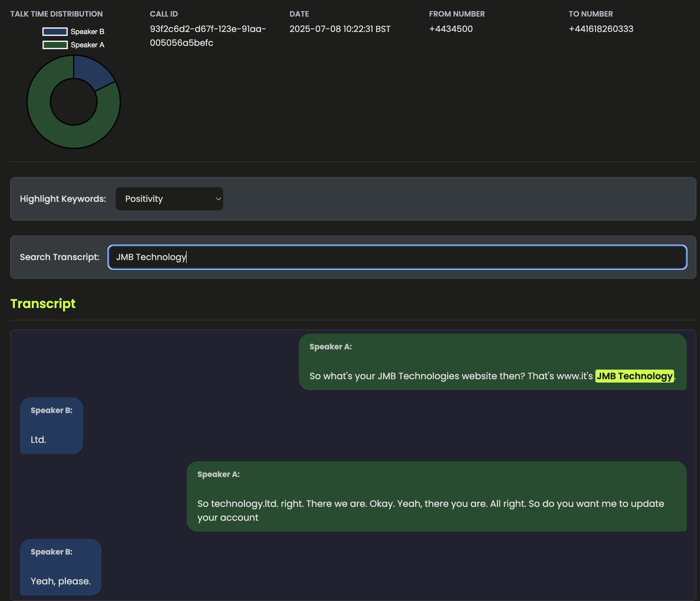Viewport: 700px width, 601px height.
Task: Click the DATE column header
Action: click(x=299, y=14)
